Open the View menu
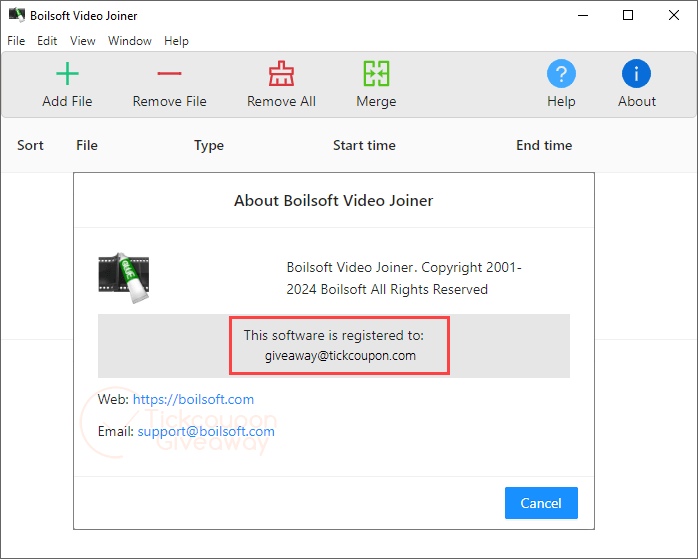Image resolution: width=698 pixels, height=559 pixels. [x=83, y=41]
